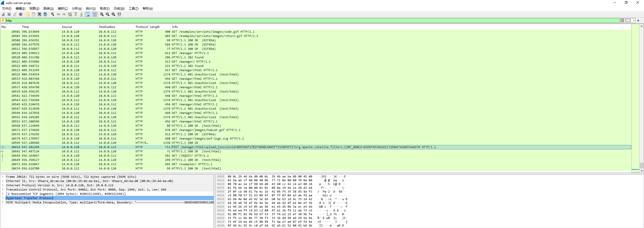Open recent display filters dropdown arrow
Viewport: 644px width, 228px height.
coord(633,21)
